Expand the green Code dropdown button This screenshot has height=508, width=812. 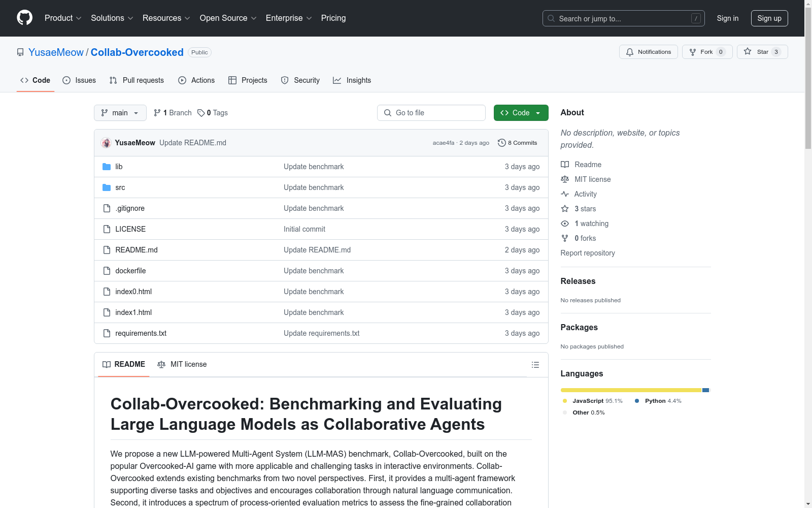(521, 113)
